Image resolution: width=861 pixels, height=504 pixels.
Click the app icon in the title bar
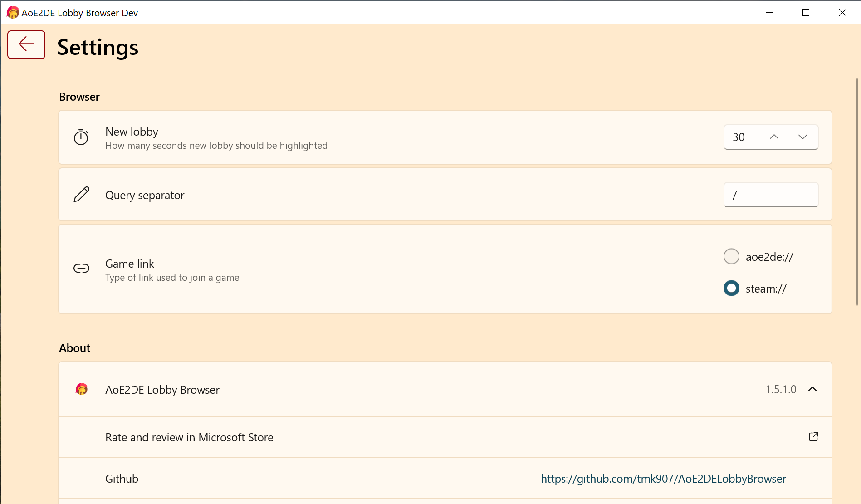(x=13, y=13)
